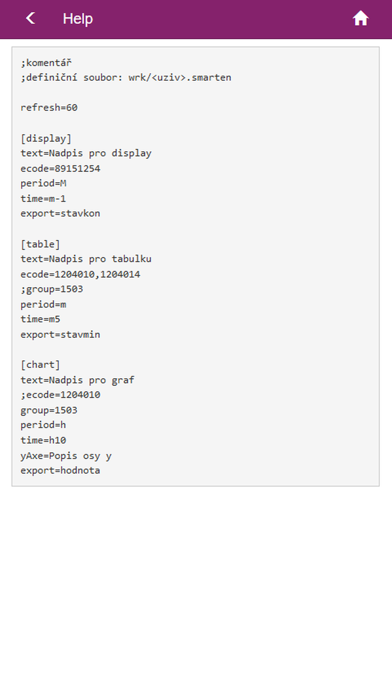This screenshot has height=696, width=392.
Task: Select the ecode=89151254 line
Action: [x=60, y=169]
